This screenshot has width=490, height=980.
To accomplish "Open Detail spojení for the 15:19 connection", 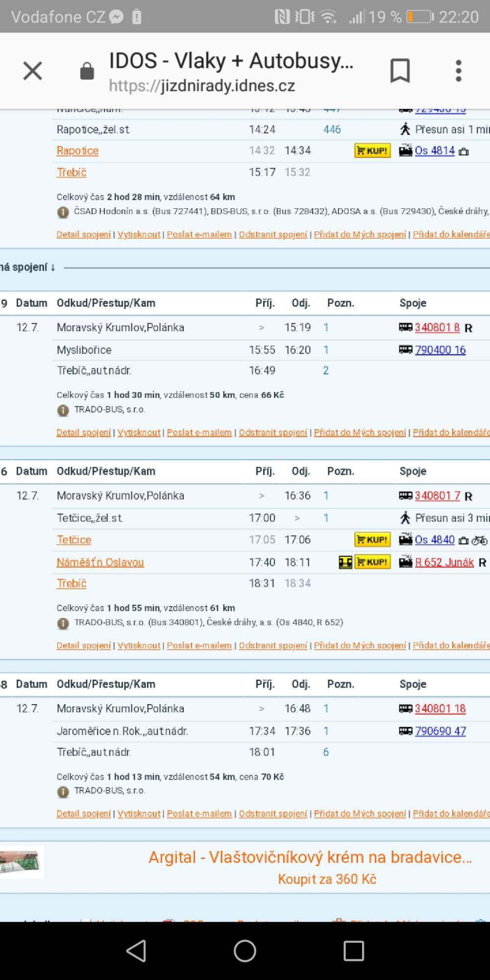I will tap(84, 433).
